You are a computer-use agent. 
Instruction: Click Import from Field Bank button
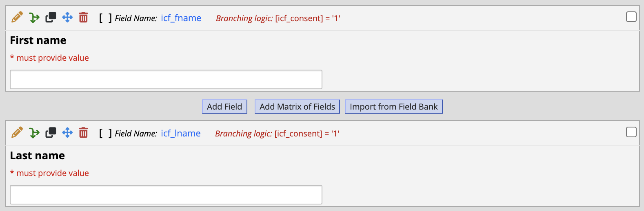point(394,107)
